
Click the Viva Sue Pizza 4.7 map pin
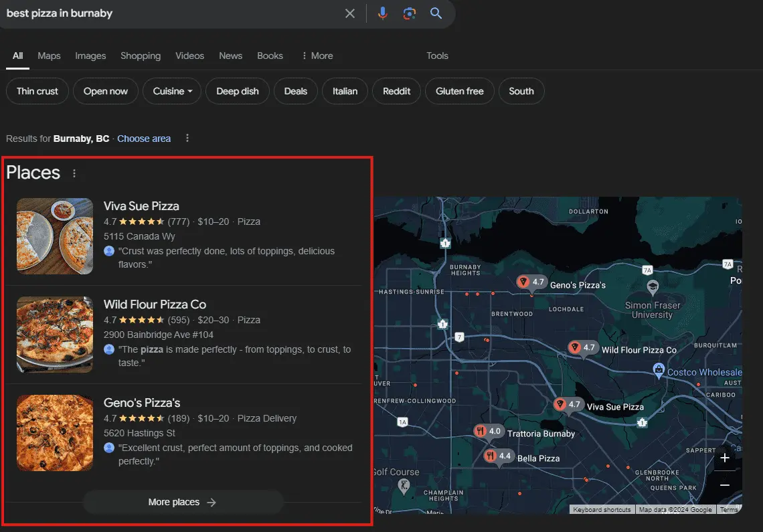pyautogui.click(x=568, y=404)
